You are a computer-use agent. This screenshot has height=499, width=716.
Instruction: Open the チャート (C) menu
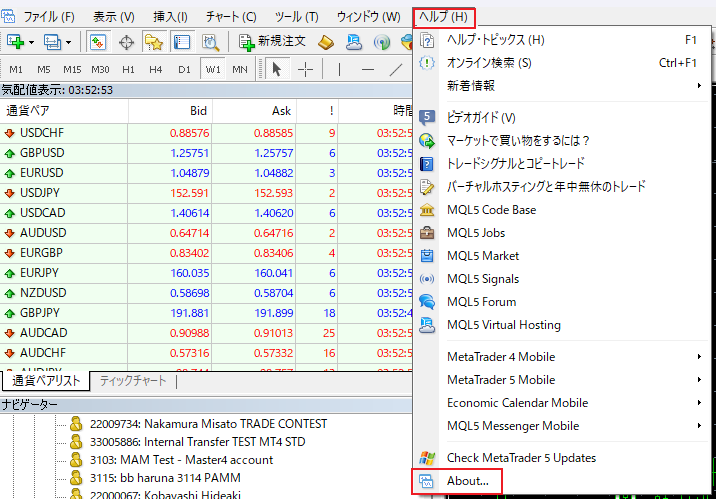231,17
